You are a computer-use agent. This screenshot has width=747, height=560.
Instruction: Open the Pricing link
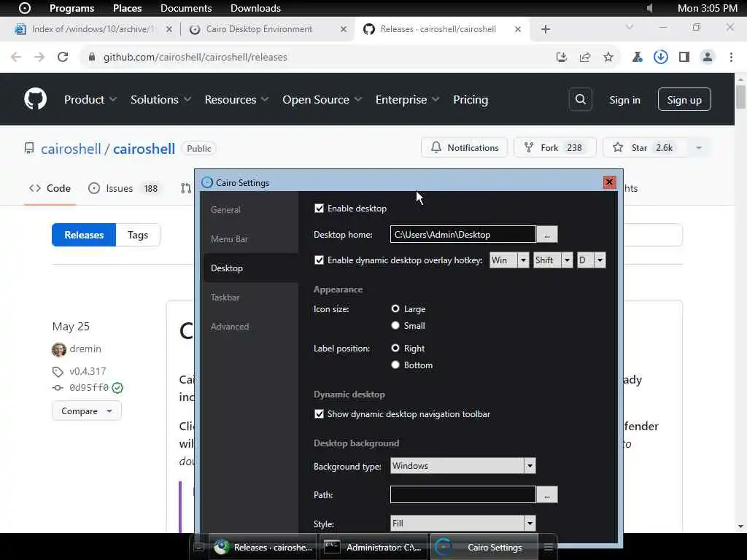(471, 99)
